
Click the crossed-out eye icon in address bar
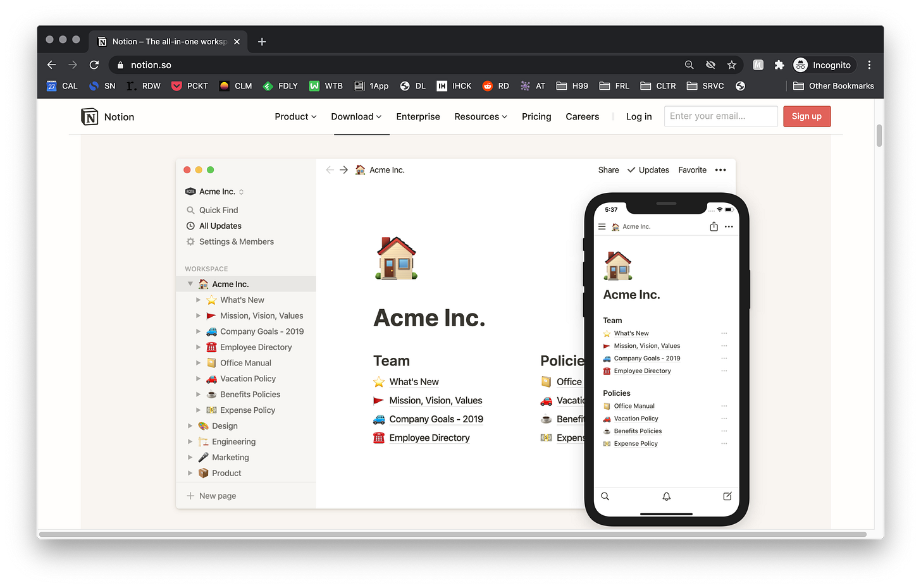click(x=710, y=64)
